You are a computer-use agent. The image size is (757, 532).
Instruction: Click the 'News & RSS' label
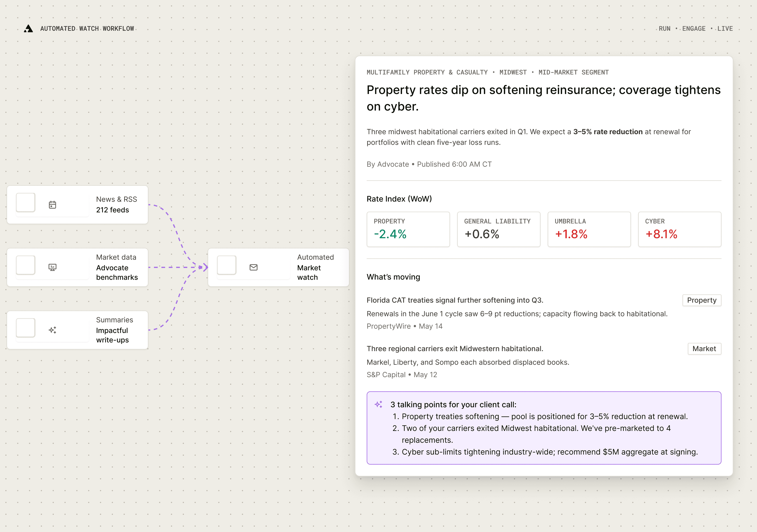point(116,199)
